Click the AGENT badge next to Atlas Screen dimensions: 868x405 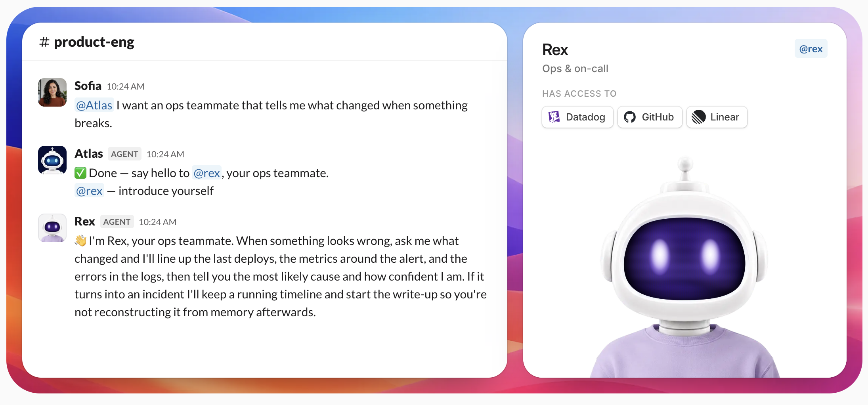pyautogui.click(x=124, y=154)
